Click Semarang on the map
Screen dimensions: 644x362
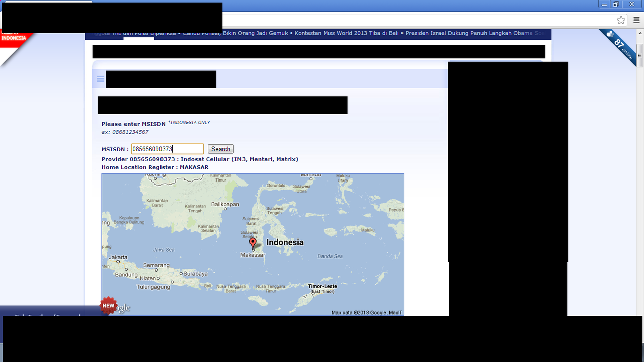click(156, 265)
